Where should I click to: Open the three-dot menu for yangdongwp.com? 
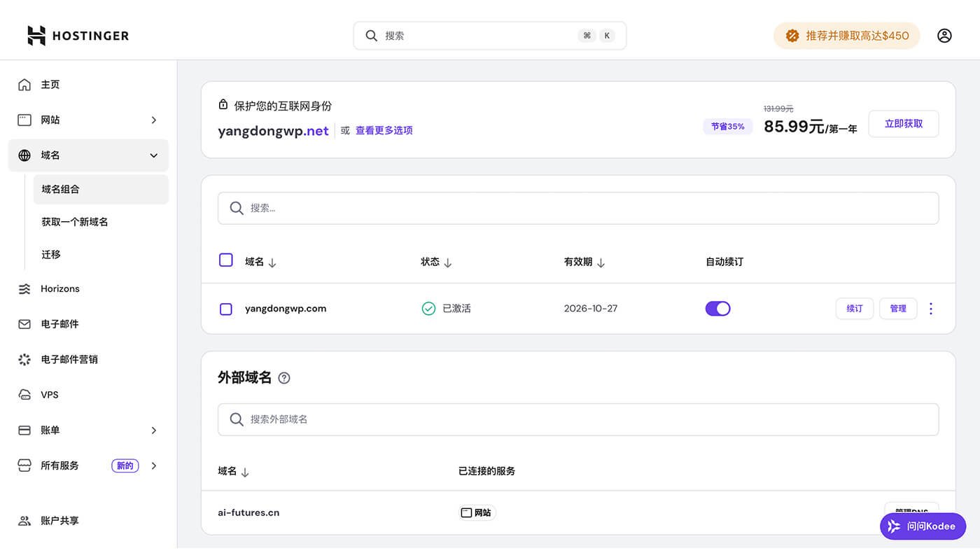(931, 308)
